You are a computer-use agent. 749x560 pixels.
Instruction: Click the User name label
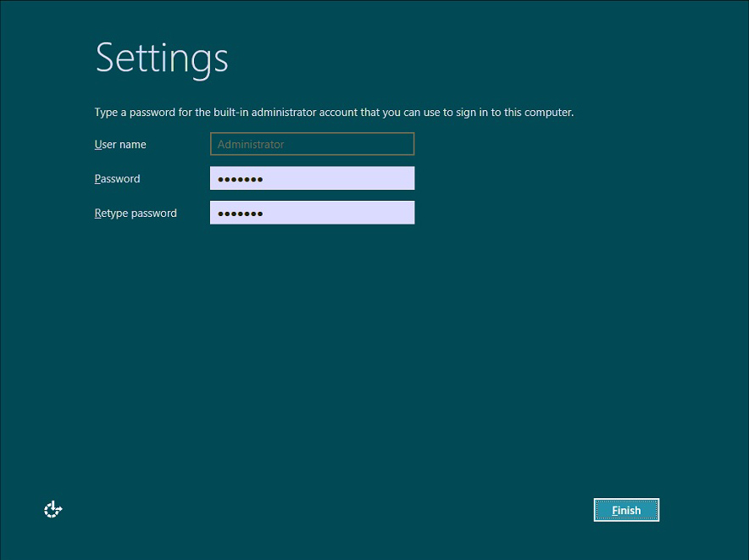[119, 144]
